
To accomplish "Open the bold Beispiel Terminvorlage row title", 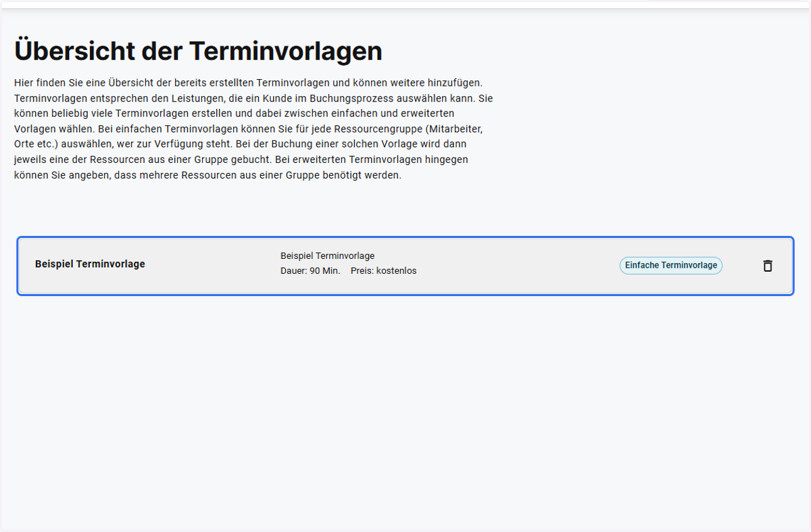I will 90,264.
